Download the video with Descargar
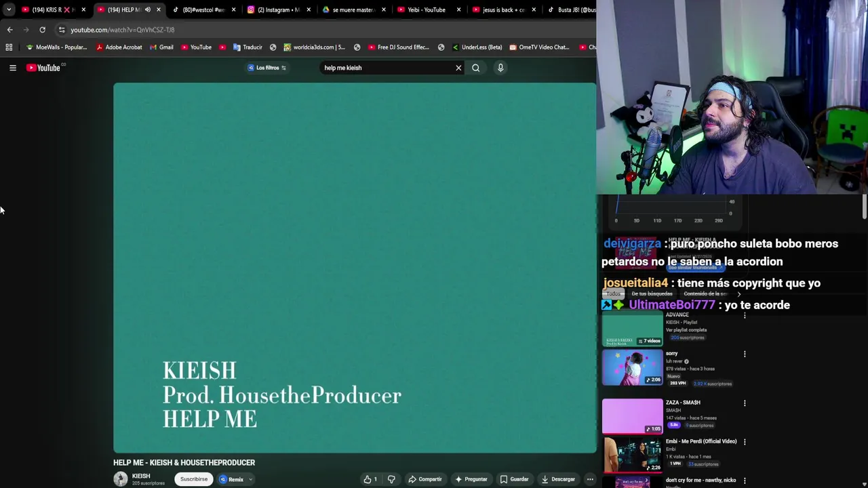 point(558,479)
